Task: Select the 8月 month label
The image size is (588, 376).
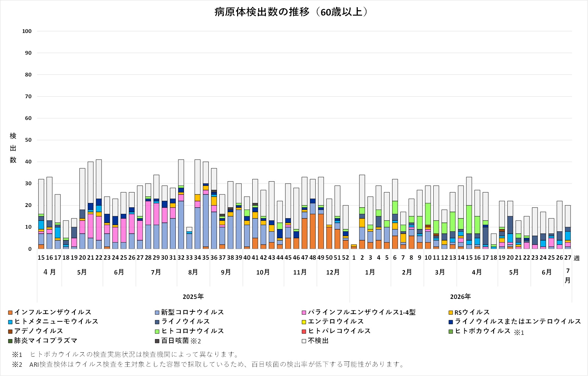Action: pyautogui.click(x=193, y=272)
